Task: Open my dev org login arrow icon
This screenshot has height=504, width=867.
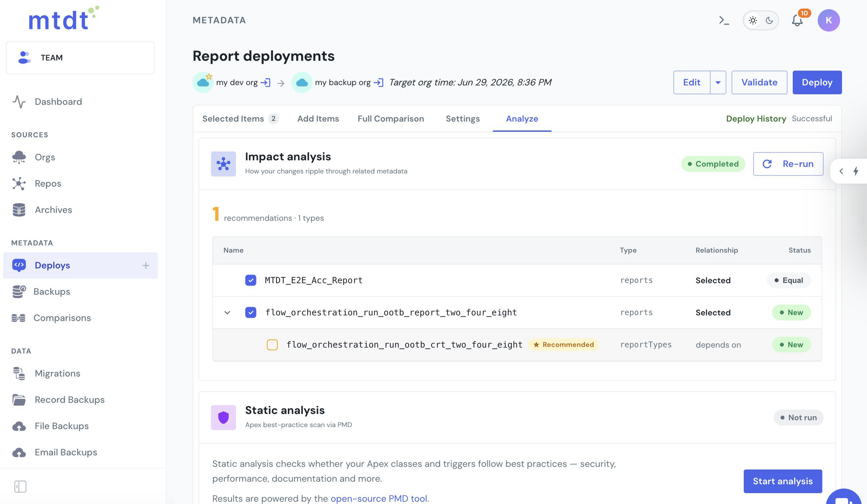Action: click(265, 82)
